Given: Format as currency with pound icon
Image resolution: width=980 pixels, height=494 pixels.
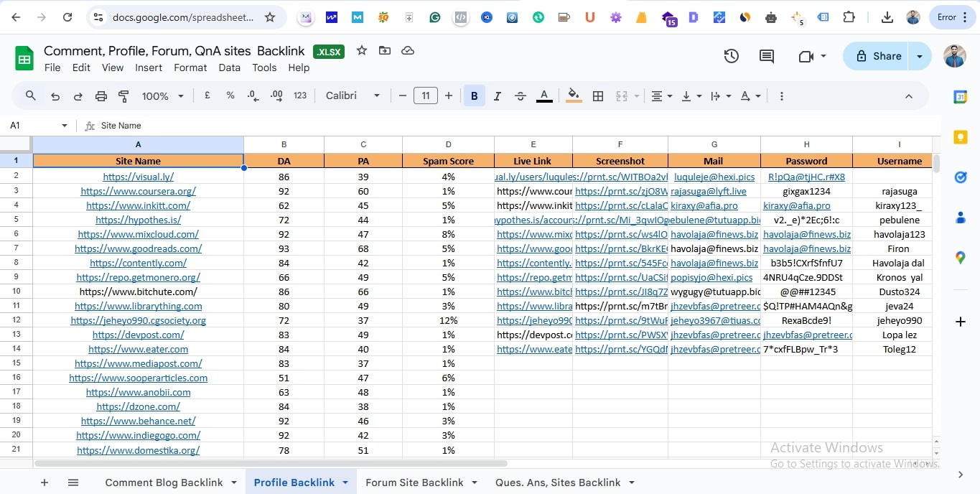Looking at the screenshot, I should (x=207, y=95).
